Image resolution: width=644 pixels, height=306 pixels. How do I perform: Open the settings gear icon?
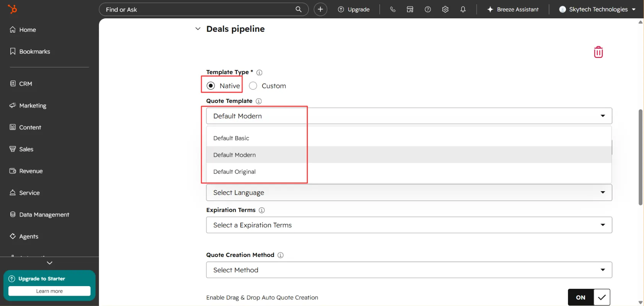click(x=445, y=9)
